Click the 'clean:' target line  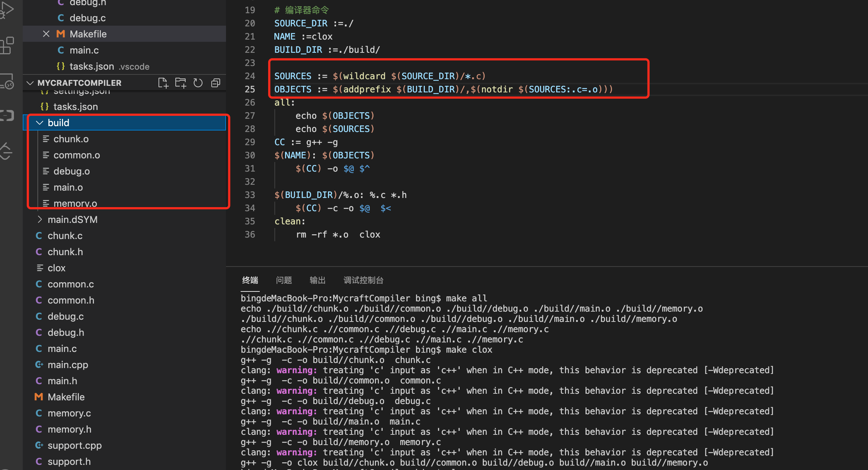290,221
